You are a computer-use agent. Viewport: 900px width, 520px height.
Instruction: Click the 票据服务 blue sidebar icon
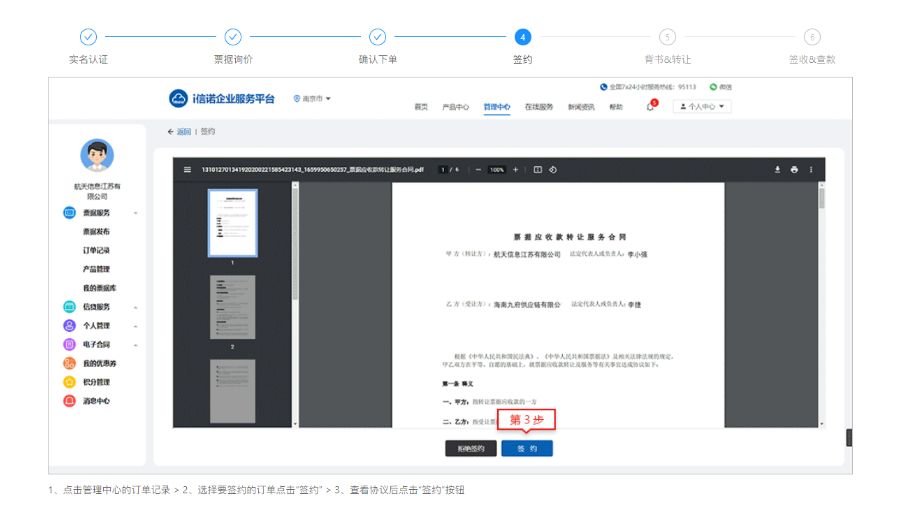click(69, 213)
